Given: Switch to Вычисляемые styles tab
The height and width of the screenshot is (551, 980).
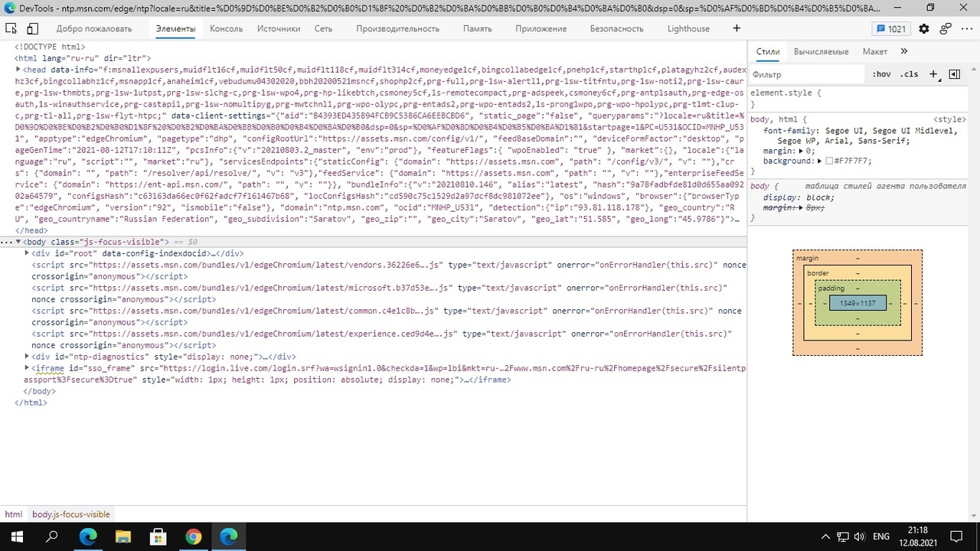Looking at the screenshot, I should click(821, 51).
